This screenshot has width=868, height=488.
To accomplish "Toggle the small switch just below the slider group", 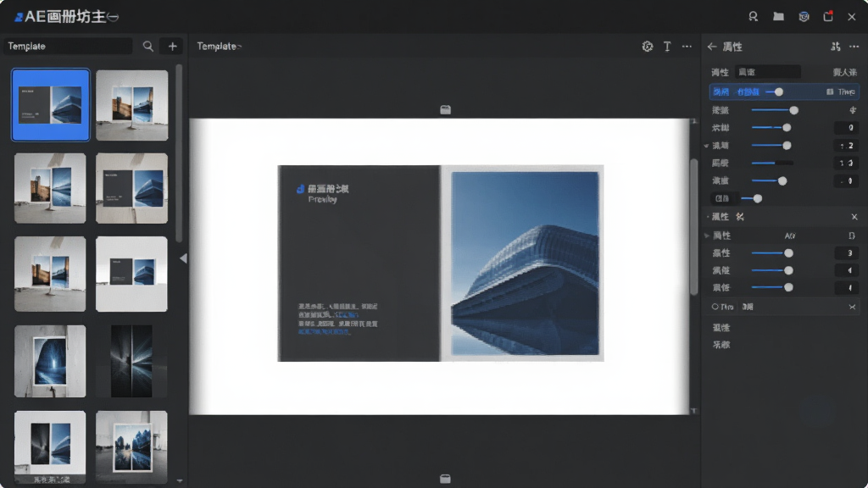I will pos(752,198).
